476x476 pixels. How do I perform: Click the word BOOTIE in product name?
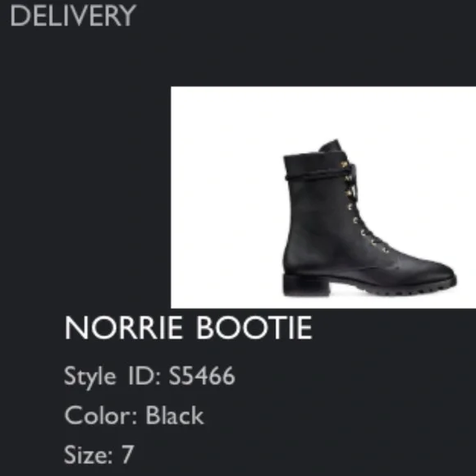pos(254,327)
